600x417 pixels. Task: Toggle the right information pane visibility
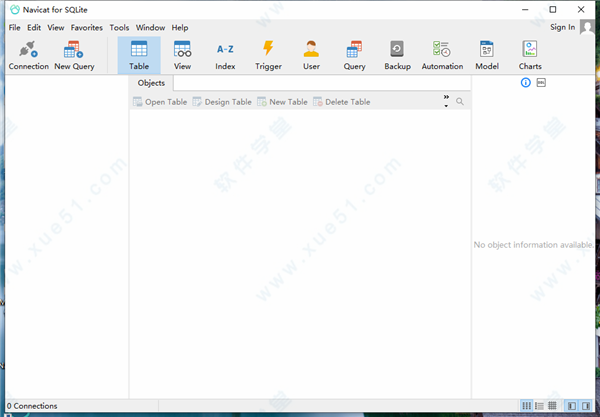click(586, 406)
